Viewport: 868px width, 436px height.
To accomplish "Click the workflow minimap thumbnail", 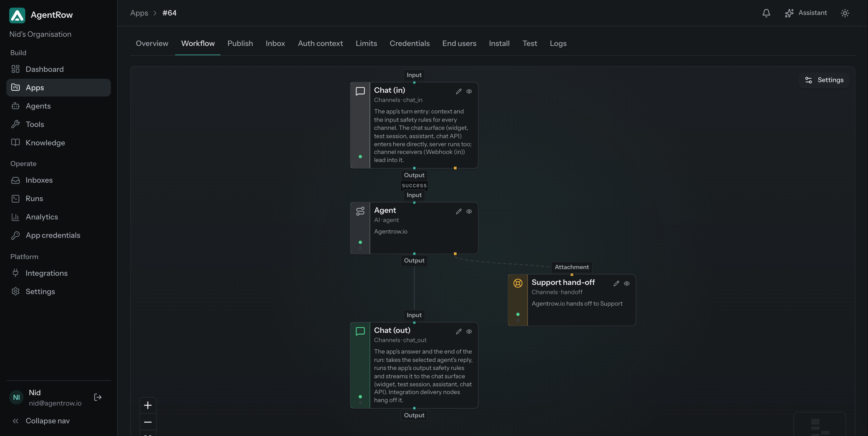I will click(819, 424).
